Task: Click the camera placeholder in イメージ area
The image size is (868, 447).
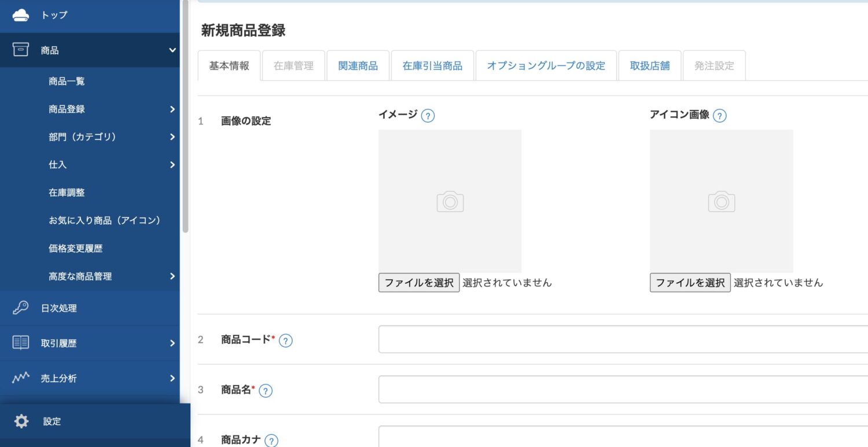Action: click(x=450, y=201)
